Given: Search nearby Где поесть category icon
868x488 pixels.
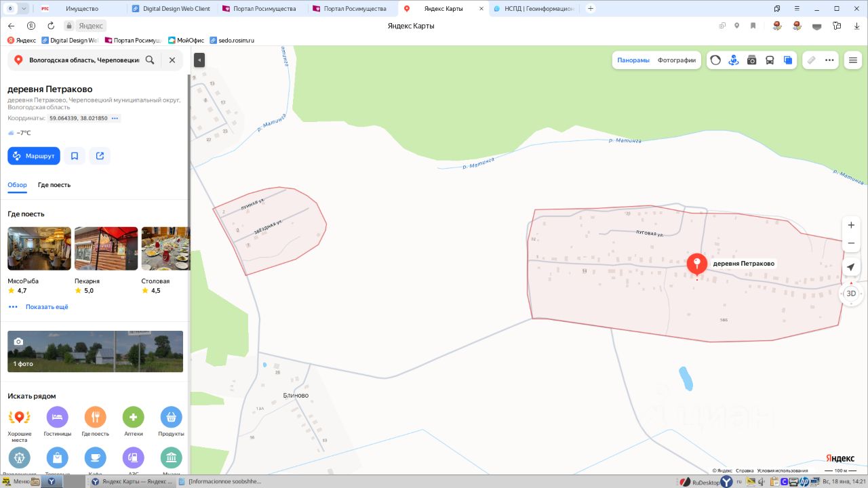Looking at the screenshot, I should [96, 418].
